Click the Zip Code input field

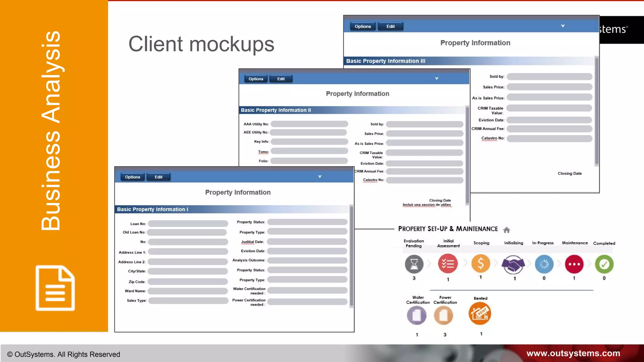pos(187,282)
